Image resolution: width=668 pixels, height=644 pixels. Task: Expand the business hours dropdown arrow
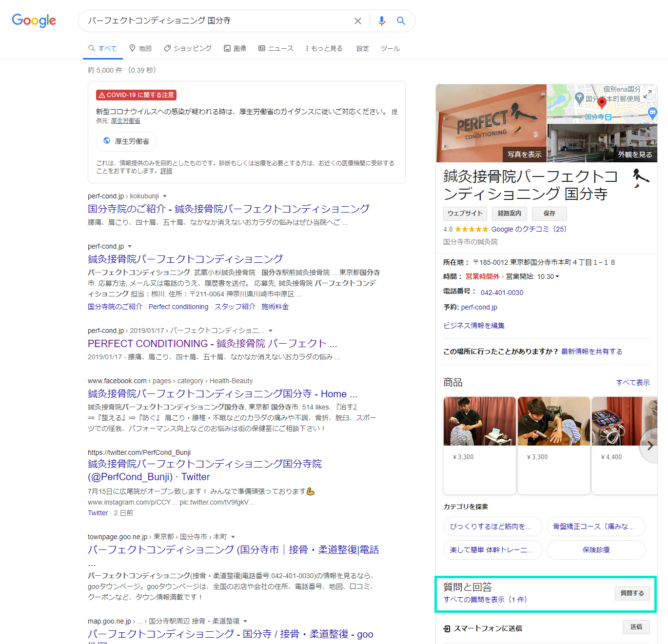557,276
